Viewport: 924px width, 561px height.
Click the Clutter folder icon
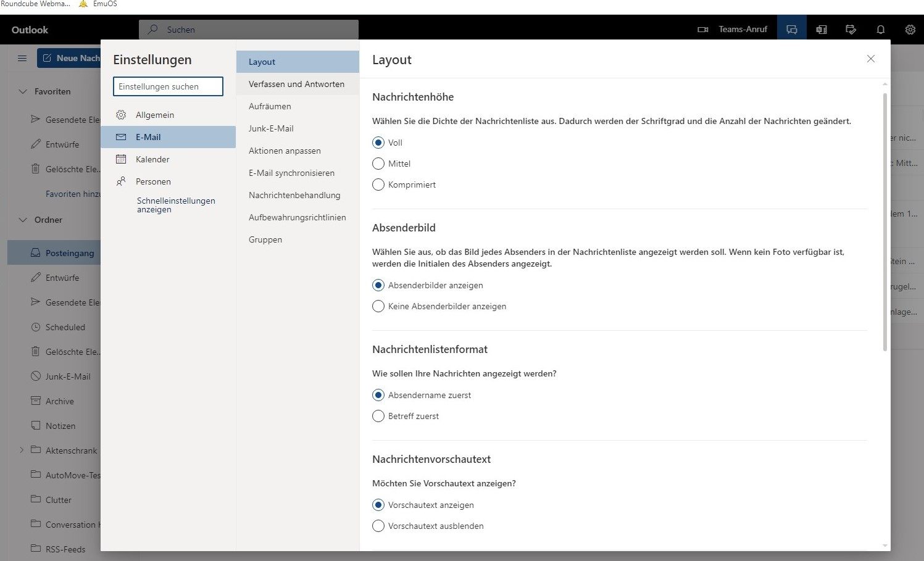click(36, 500)
